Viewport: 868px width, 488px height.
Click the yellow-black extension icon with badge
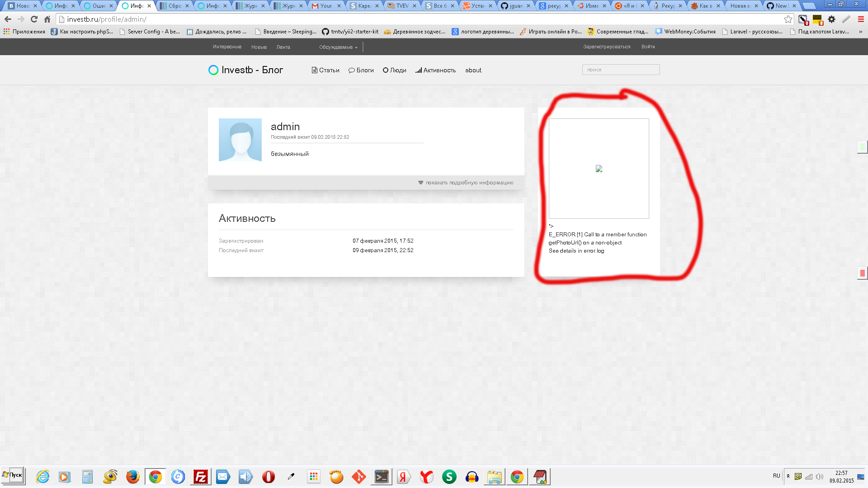[817, 20]
